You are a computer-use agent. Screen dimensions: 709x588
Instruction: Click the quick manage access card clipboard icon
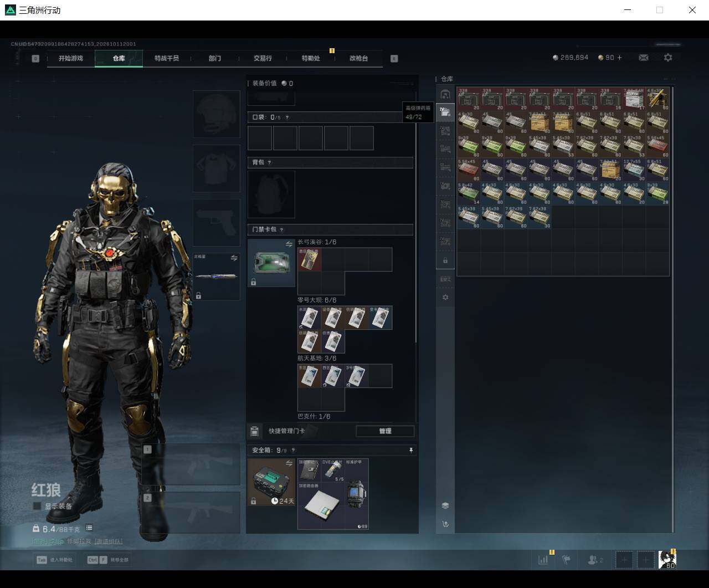pos(254,431)
